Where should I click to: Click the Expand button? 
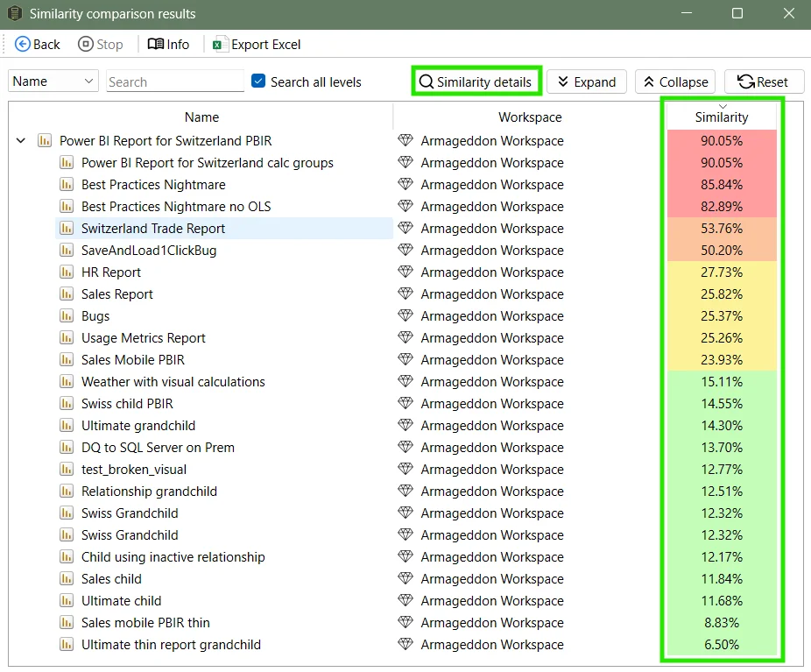(587, 81)
